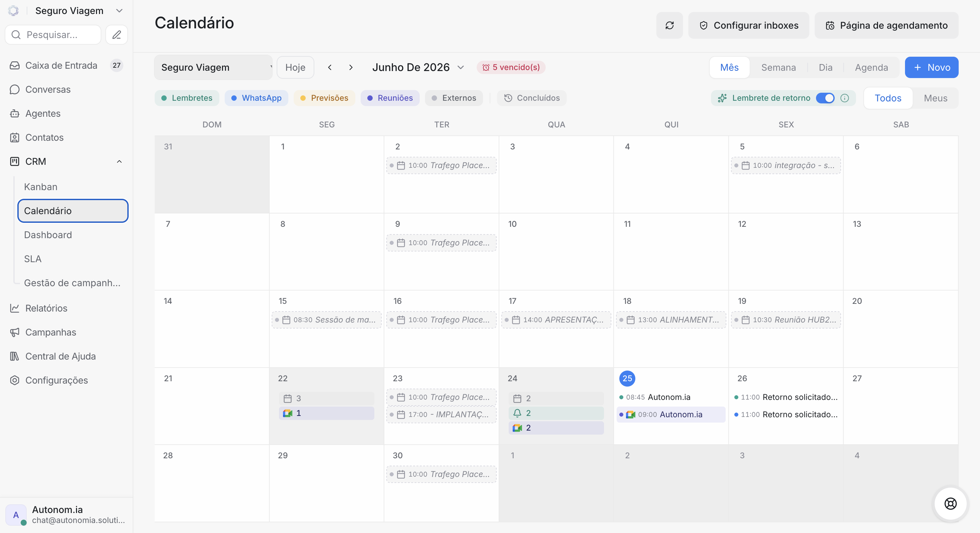Image resolution: width=980 pixels, height=533 pixels.
Task: Click the refresh/sync calendar icon
Action: click(669, 25)
